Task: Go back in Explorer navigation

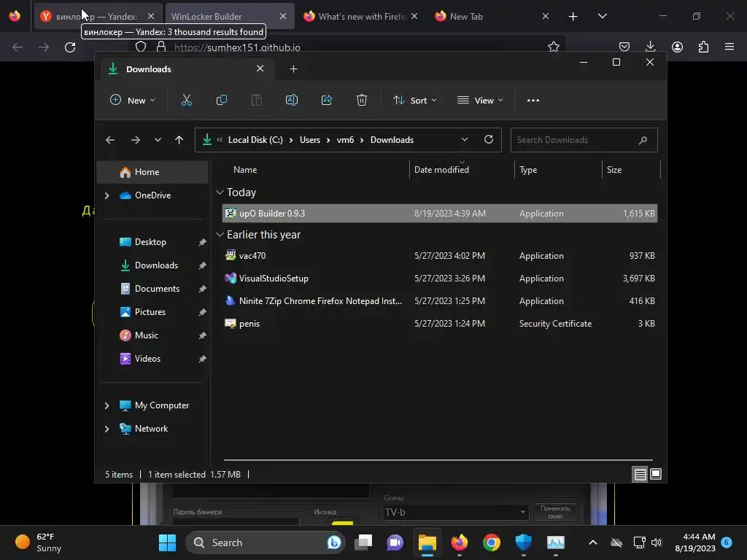Action: (110, 140)
